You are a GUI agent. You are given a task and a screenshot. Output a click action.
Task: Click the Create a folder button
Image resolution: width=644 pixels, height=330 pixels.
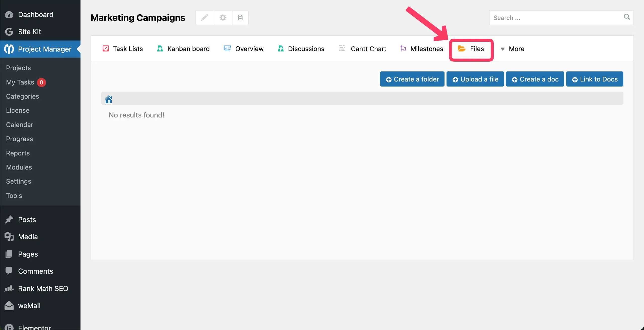click(412, 79)
